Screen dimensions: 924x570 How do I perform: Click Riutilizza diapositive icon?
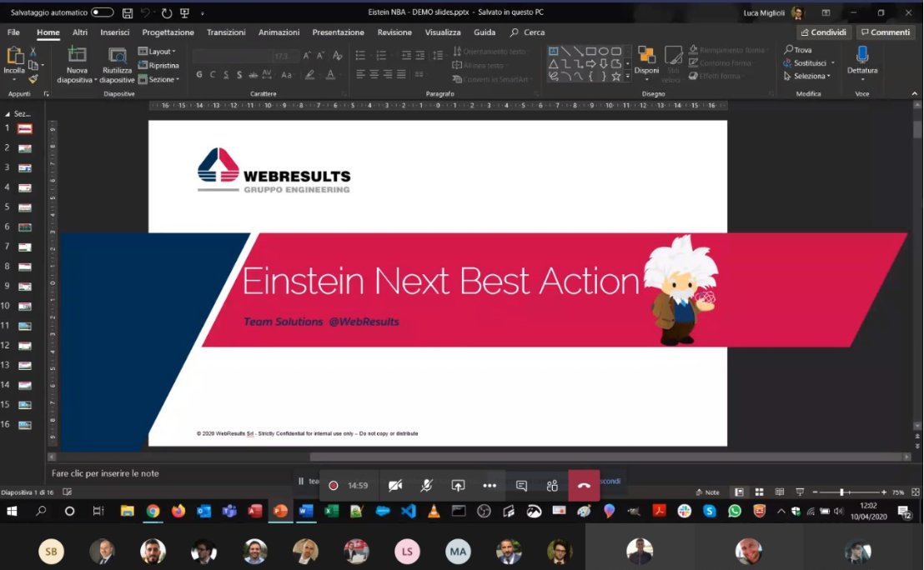118,55
